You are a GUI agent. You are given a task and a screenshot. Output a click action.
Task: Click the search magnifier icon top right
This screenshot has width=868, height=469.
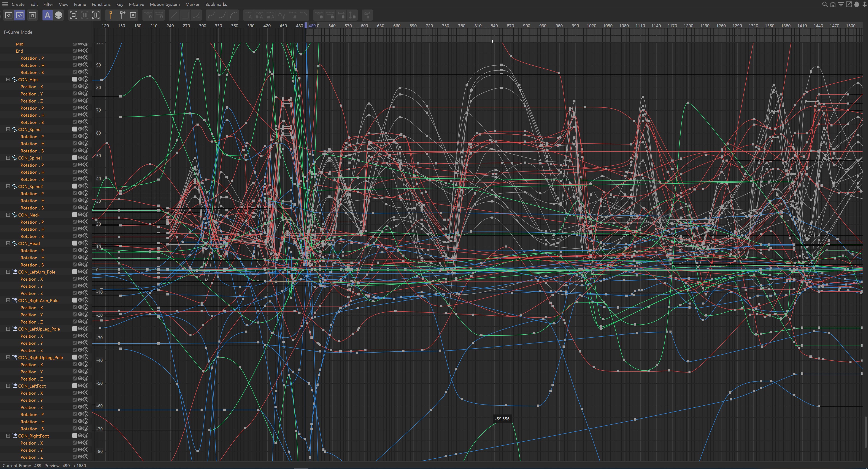(825, 4)
